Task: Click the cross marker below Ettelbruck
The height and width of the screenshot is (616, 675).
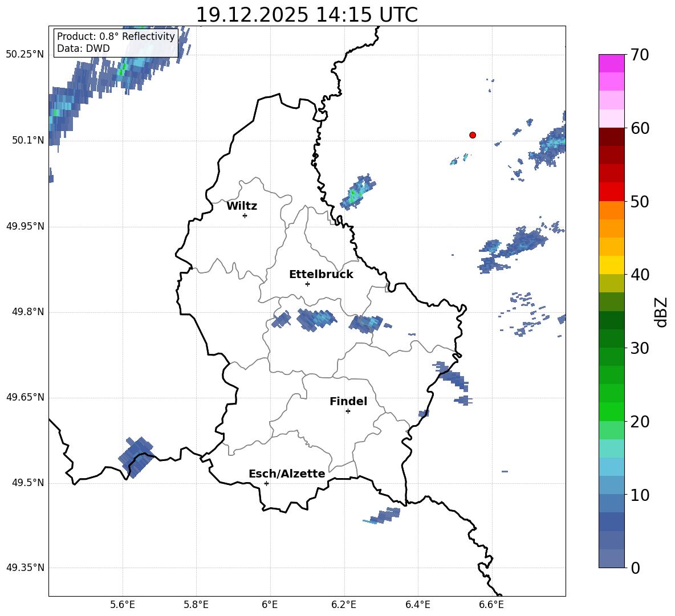Action: [x=307, y=284]
